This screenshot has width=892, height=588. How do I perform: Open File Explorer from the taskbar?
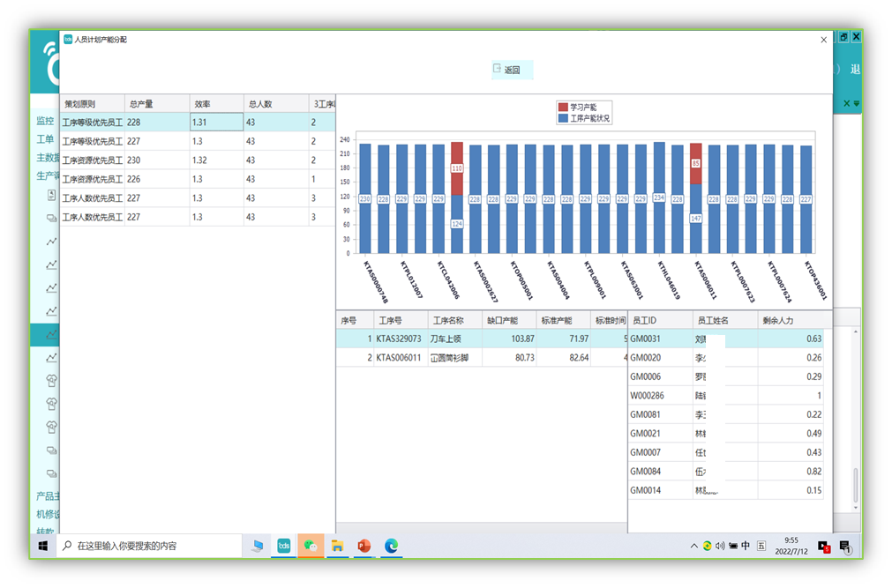(x=337, y=546)
